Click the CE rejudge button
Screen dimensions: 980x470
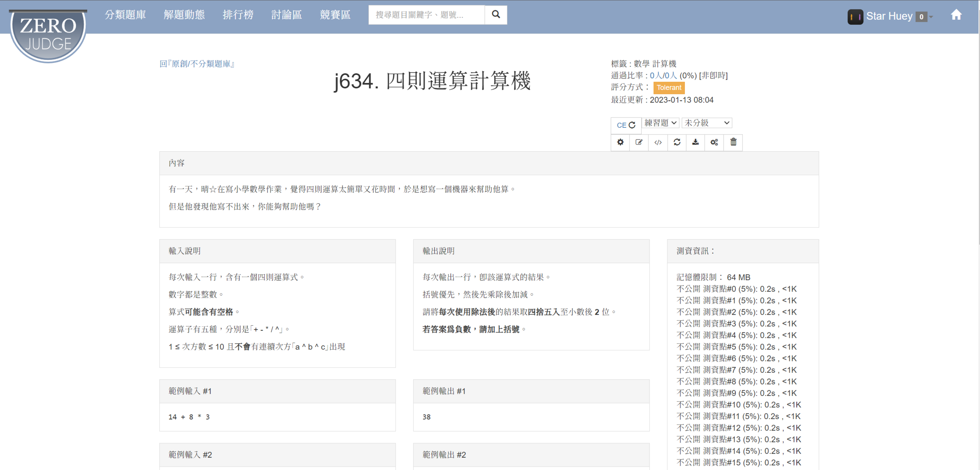pos(626,125)
